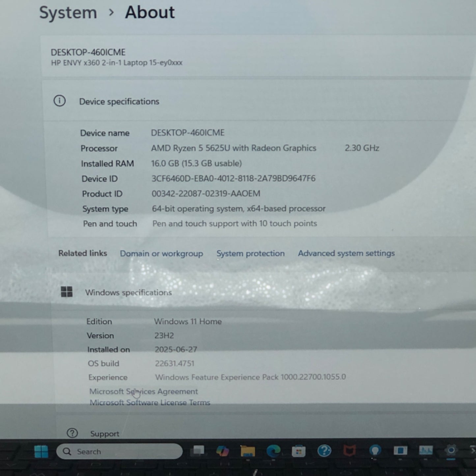The image size is (476, 476).
Task: Click the Processor label
Action: click(x=99, y=149)
